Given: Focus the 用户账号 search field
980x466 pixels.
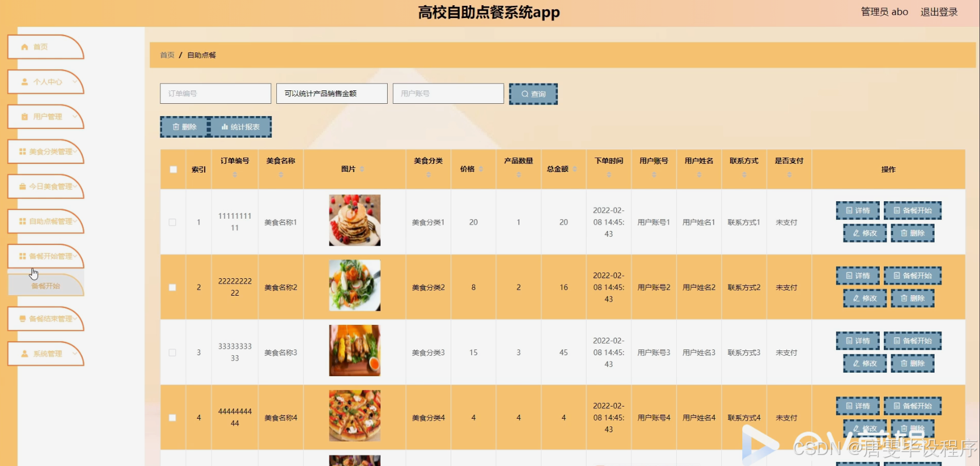Looking at the screenshot, I should click(x=448, y=93).
